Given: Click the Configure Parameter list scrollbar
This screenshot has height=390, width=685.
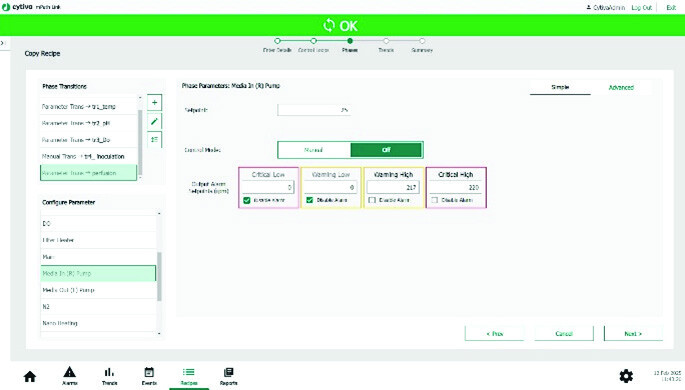Looking at the screenshot, I should pyautogui.click(x=159, y=276).
